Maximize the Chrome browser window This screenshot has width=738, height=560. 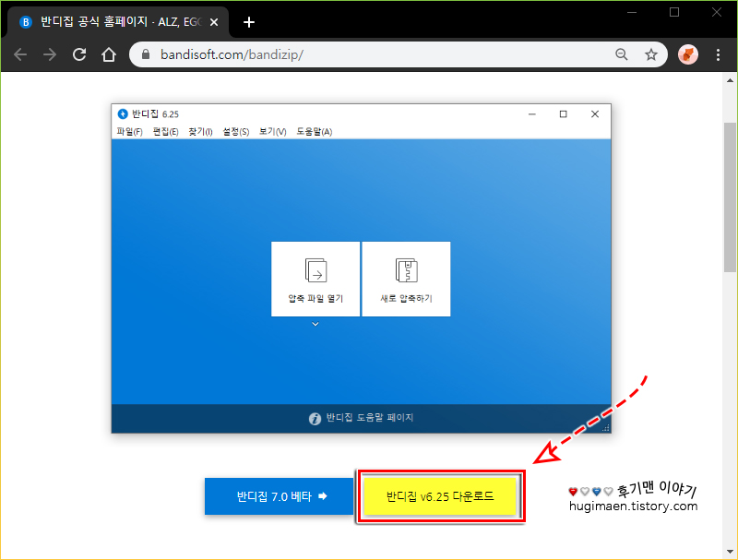tap(674, 12)
